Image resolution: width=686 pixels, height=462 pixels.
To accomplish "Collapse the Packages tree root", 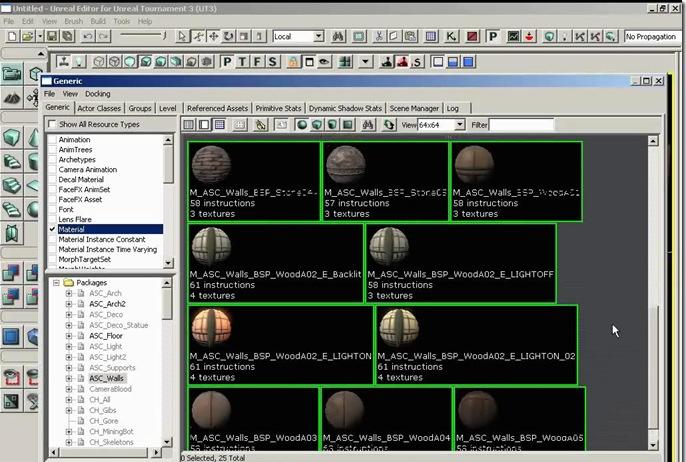I will [56, 283].
